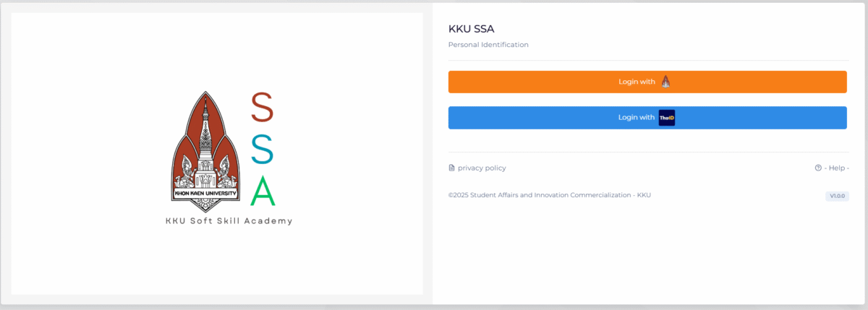868x310 pixels.
Task: Click the 2025 copyright footer text
Action: (549, 195)
